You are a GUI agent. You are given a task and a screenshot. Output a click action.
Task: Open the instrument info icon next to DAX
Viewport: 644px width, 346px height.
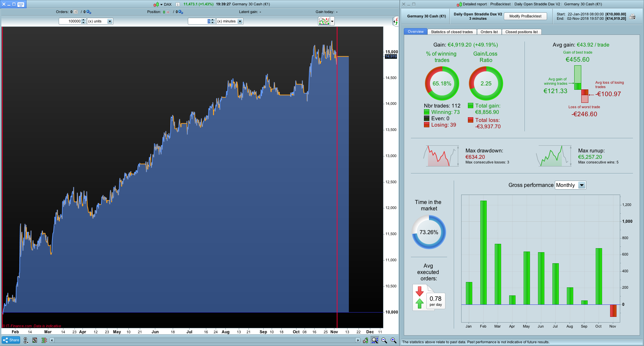tap(178, 4)
